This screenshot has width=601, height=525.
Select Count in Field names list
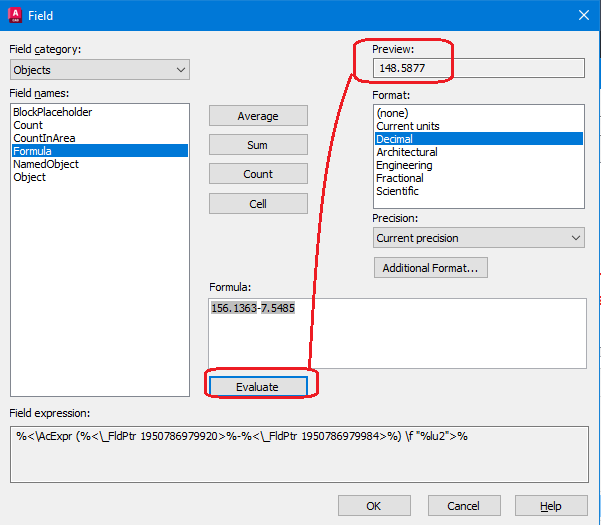point(100,125)
